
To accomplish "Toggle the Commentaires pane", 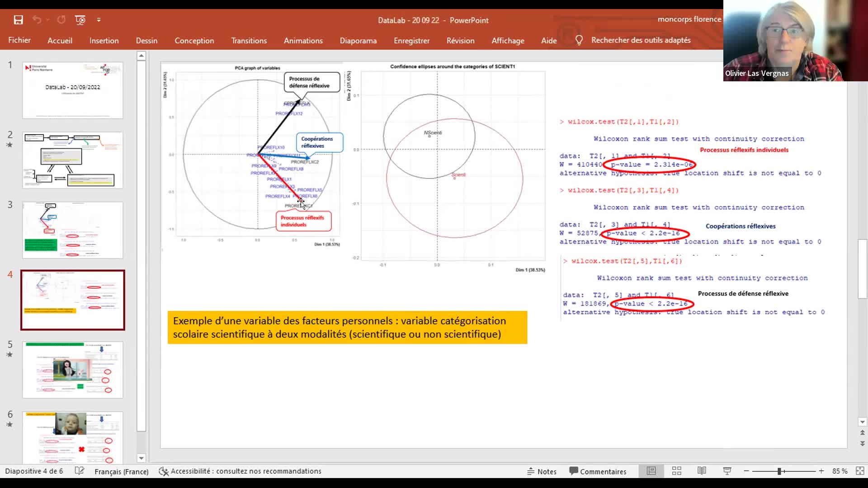I will (x=598, y=471).
